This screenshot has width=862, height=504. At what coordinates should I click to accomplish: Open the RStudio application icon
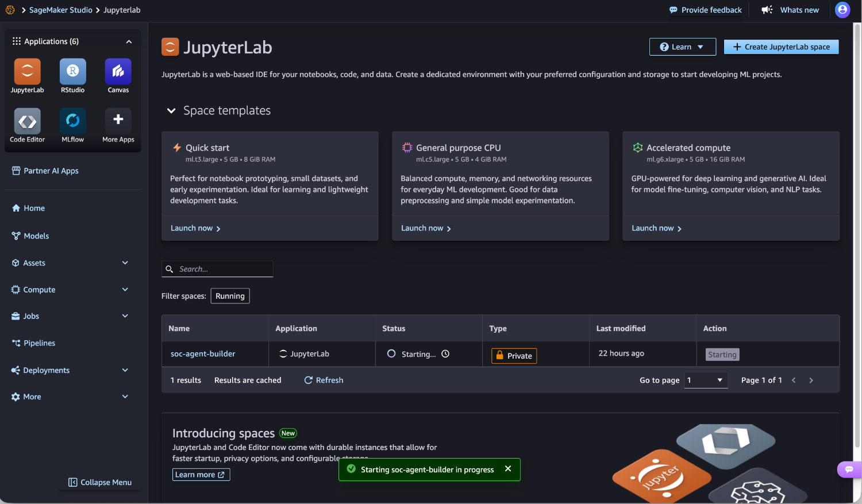point(72,72)
